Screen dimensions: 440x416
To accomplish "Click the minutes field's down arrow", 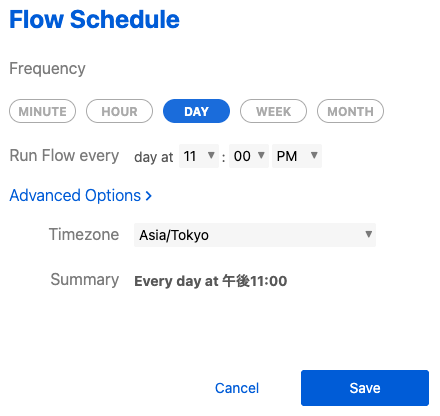I will pos(261,155).
